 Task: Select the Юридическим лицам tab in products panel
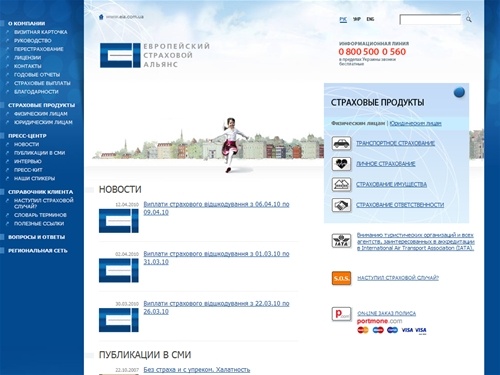pos(416,123)
